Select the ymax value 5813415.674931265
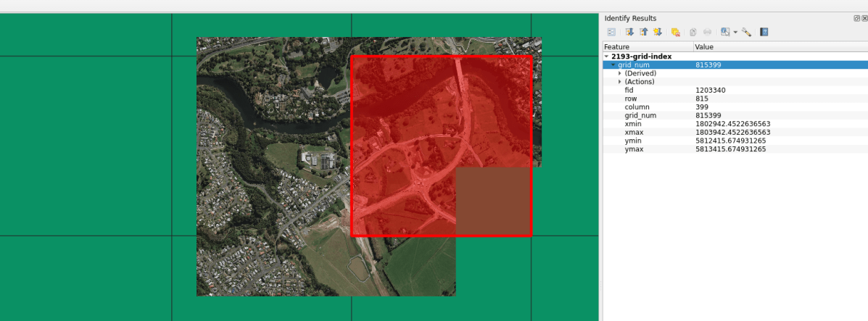The width and height of the screenshot is (868, 321). 730,149
